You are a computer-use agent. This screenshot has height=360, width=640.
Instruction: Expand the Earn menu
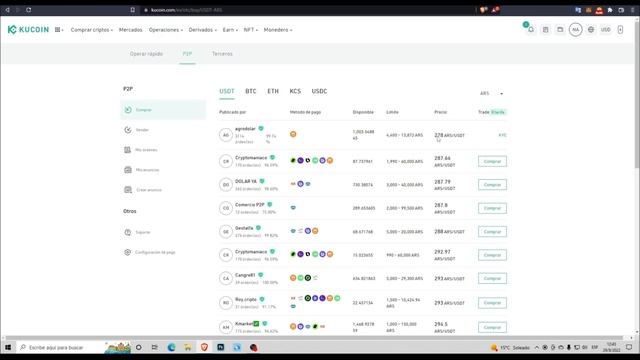tap(230, 30)
